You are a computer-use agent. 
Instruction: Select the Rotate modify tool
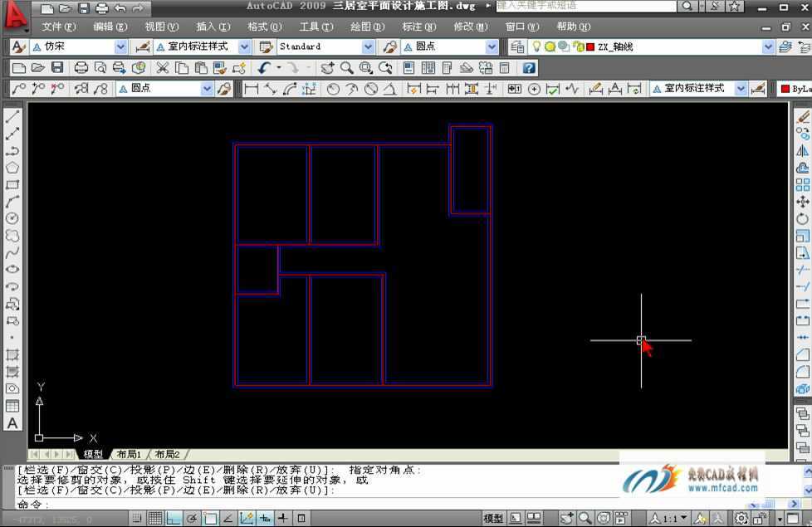tap(803, 219)
